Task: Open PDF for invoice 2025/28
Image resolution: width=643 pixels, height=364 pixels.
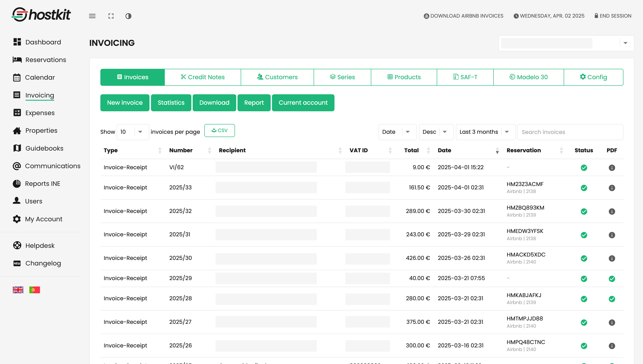Action: [612, 299]
